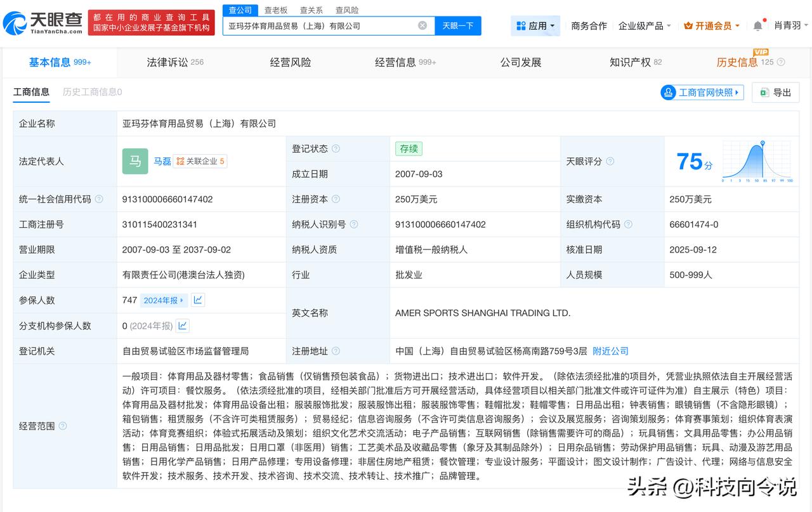Click the enterprise type 有限责任公司(港澳台法人独资)

(x=183, y=275)
